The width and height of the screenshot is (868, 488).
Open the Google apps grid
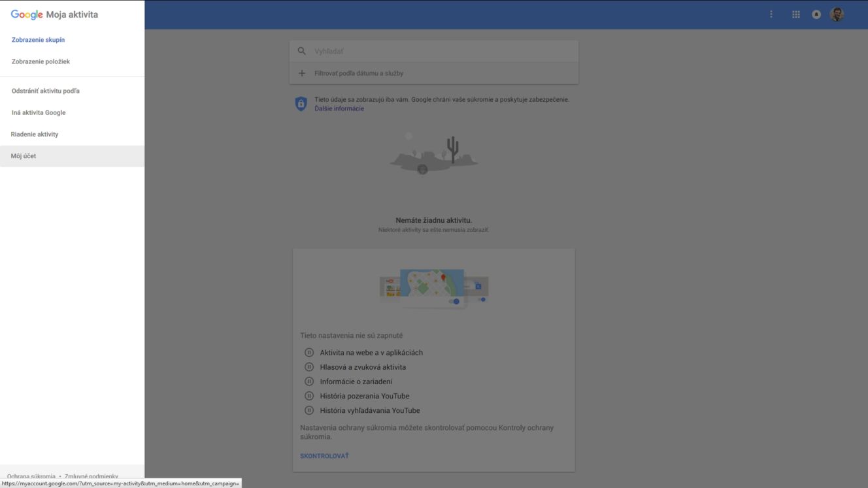tap(796, 14)
